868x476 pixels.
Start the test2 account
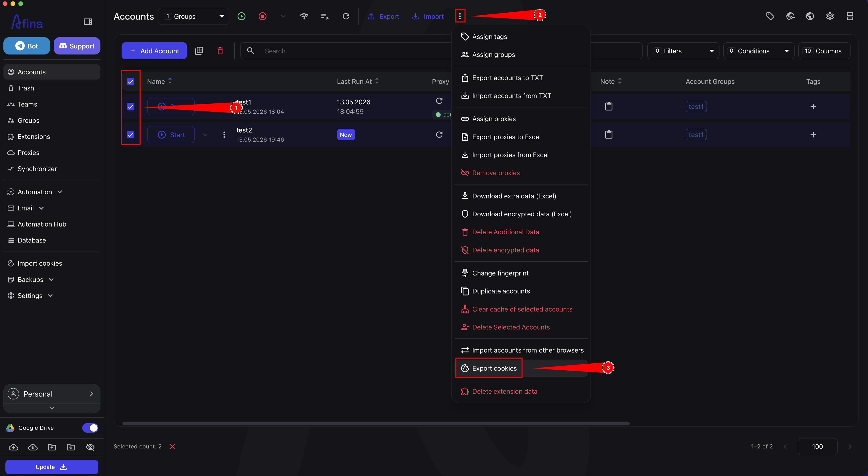click(171, 135)
